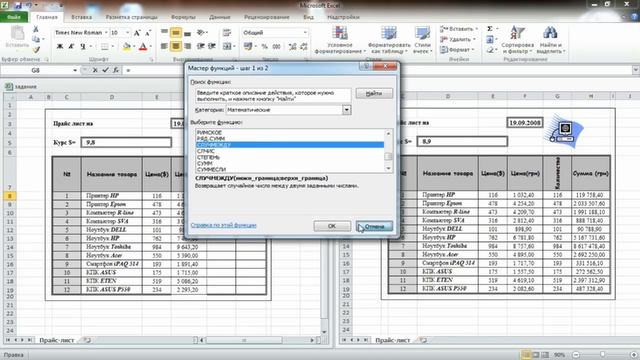640x360 pixels.
Task: Open the number format Общий dropdown
Action: coord(304,33)
